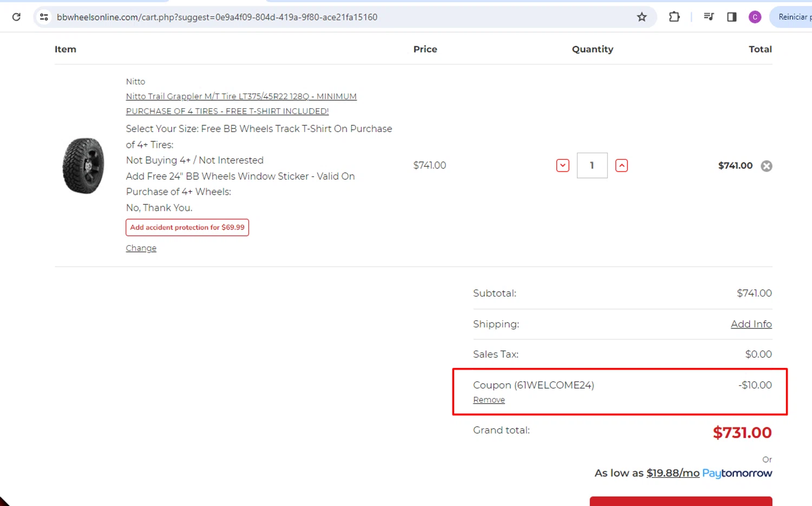The image size is (812, 506).
Task: Click the Nitto brand name text
Action: click(x=135, y=81)
